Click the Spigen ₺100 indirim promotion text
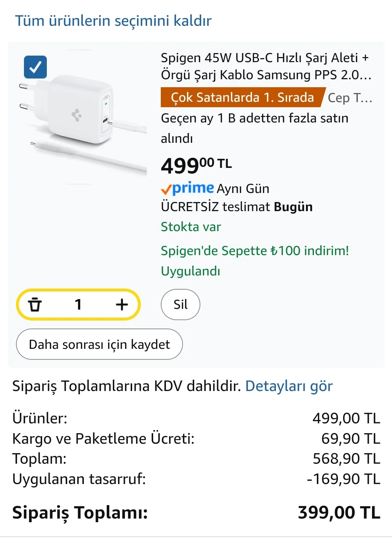 pos(255,251)
